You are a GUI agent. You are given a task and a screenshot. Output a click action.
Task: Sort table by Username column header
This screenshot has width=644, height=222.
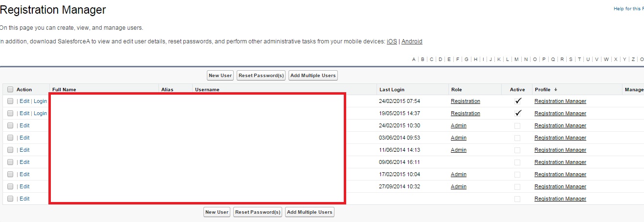tap(207, 90)
